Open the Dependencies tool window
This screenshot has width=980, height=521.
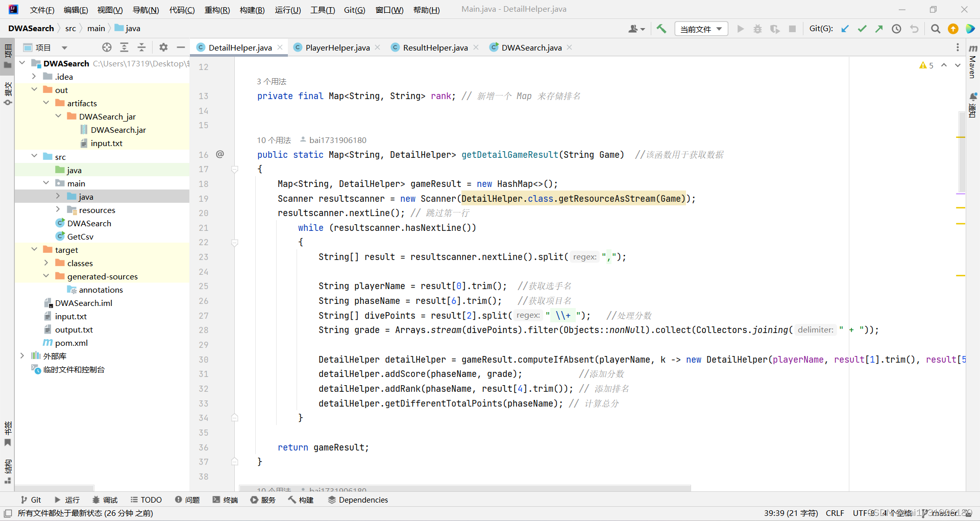coord(357,500)
